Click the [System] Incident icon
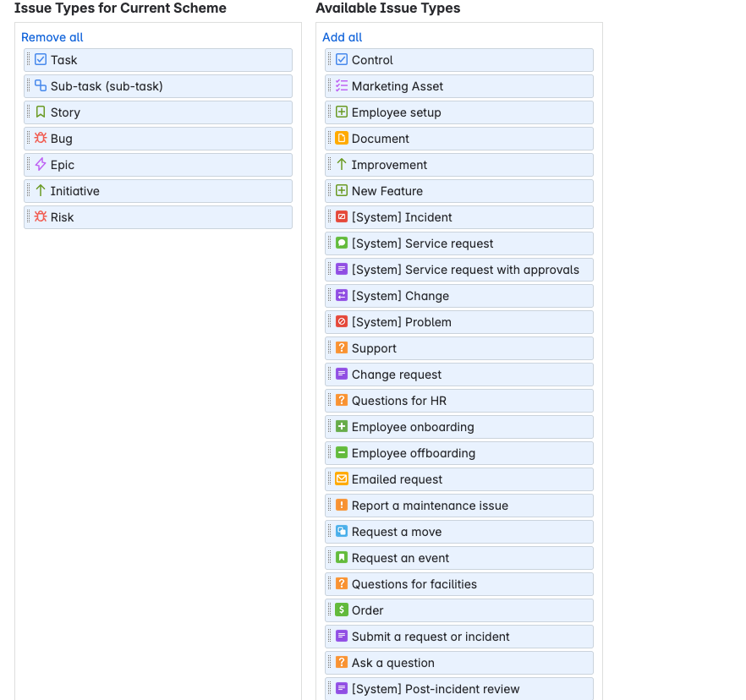The width and height of the screenshot is (746, 700). (341, 216)
